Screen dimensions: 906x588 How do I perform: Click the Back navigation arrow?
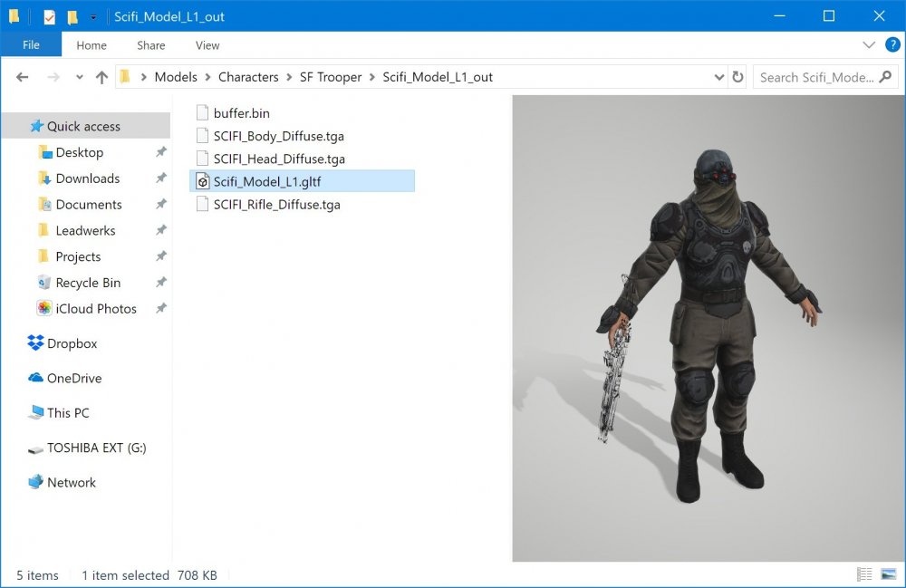coord(22,77)
